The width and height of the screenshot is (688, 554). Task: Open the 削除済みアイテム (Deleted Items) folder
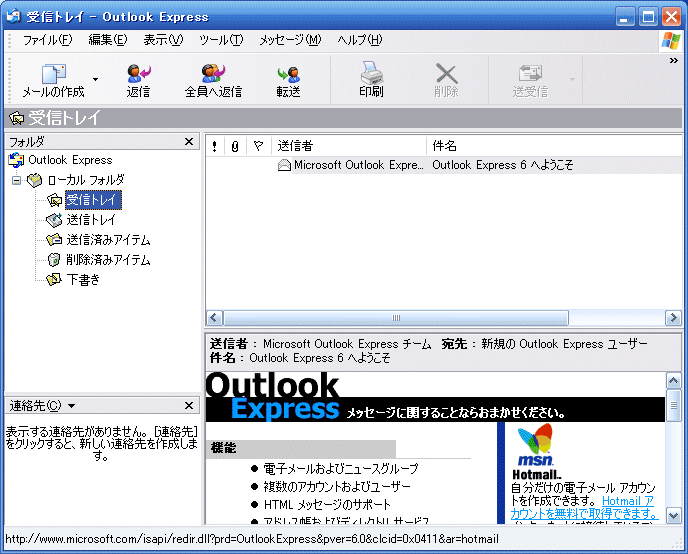coord(108,260)
